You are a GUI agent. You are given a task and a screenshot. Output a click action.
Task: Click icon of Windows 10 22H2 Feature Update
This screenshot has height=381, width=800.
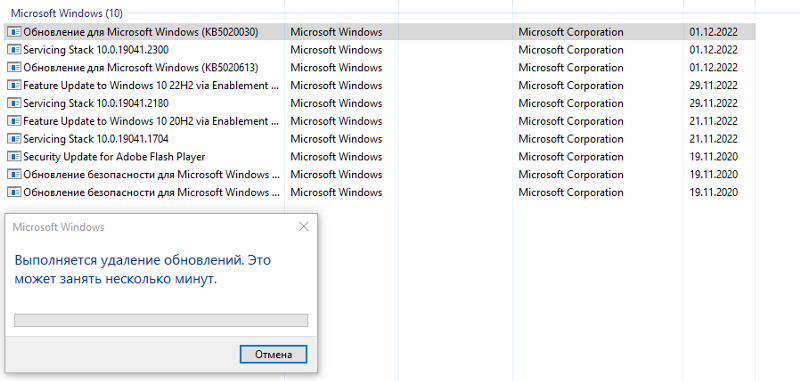14,86
